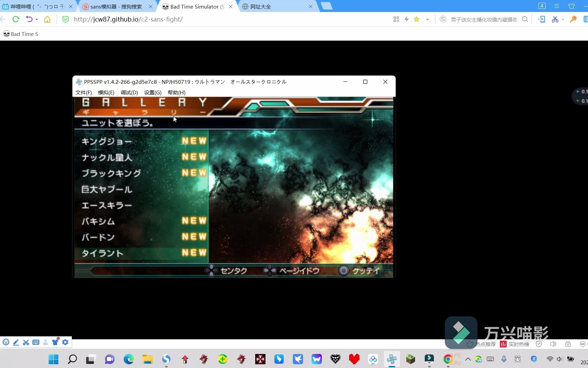588x368 pixels.
Task: Open the skin/theme shirt icon
Action: [572, 6]
